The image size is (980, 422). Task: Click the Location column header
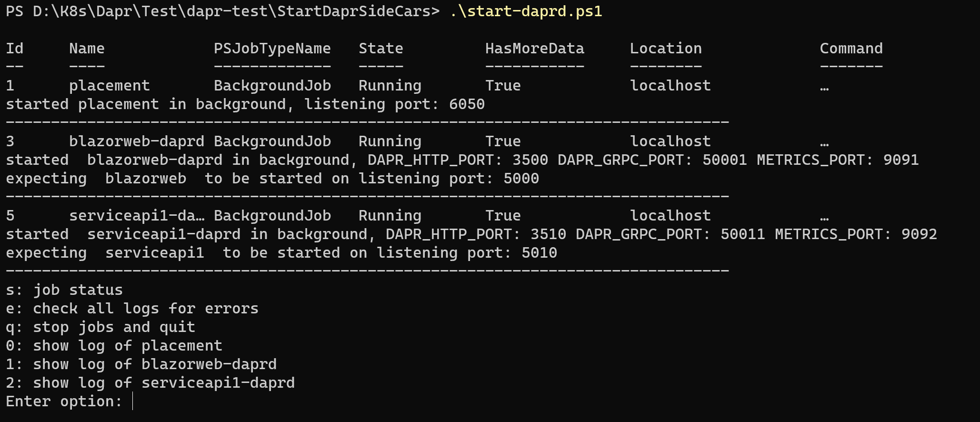pyautogui.click(x=666, y=49)
